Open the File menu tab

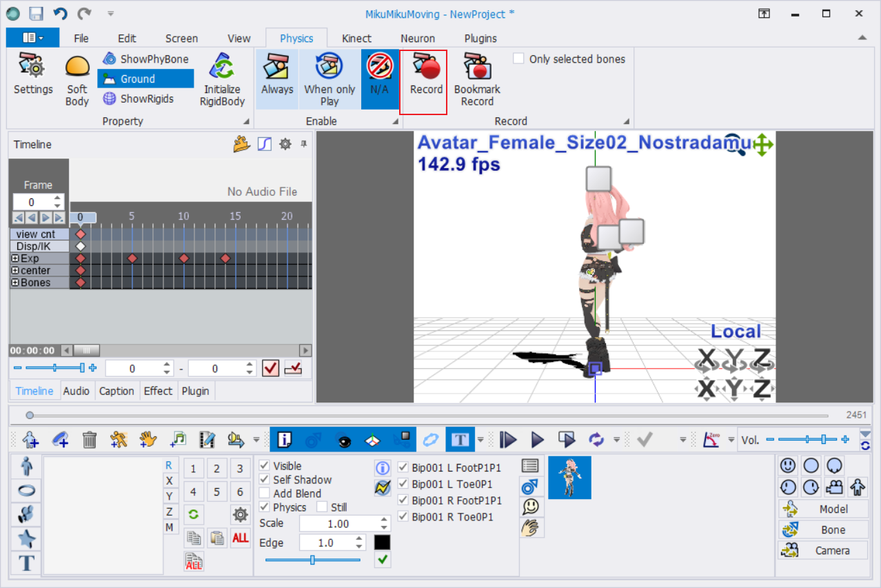(x=81, y=39)
